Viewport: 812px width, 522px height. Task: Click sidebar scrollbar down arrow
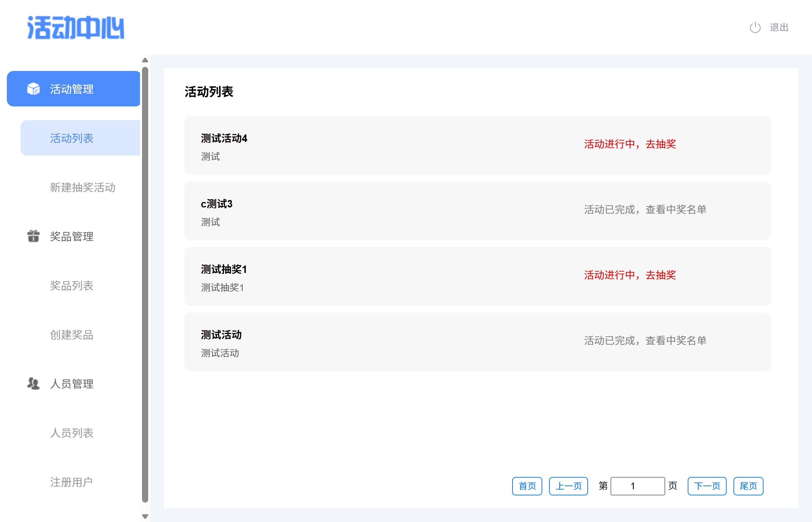[x=145, y=516]
